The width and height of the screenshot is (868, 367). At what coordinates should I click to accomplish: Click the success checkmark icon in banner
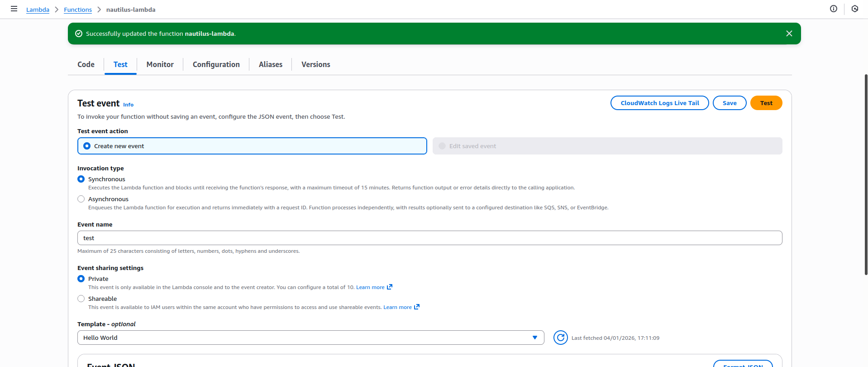pyautogui.click(x=78, y=34)
